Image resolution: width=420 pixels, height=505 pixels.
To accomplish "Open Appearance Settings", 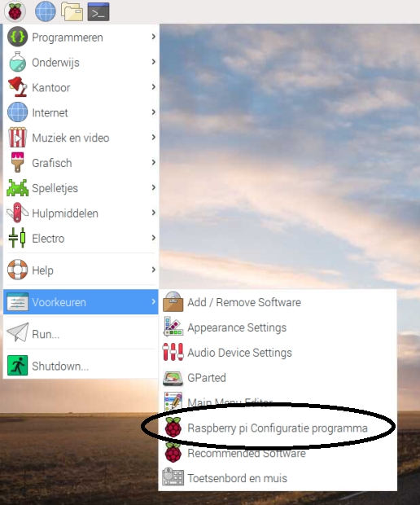I will [278, 327].
